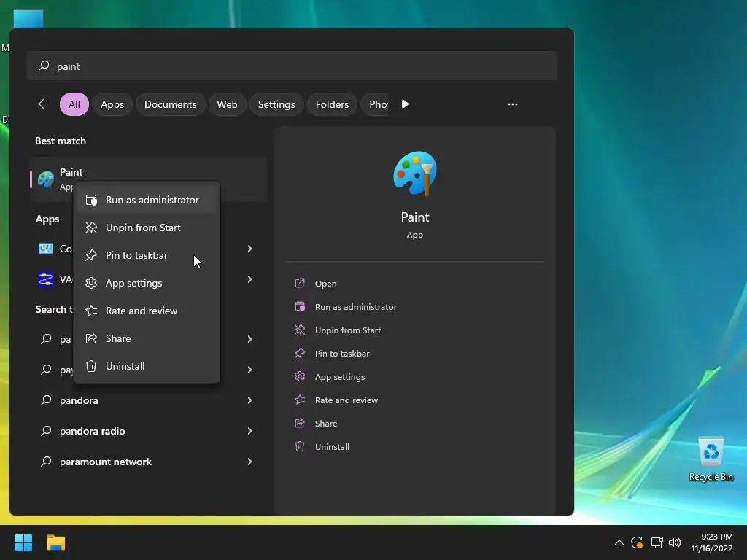Switch to the Web filter tab
This screenshot has width=747, height=560.
click(x=227, y=104)
